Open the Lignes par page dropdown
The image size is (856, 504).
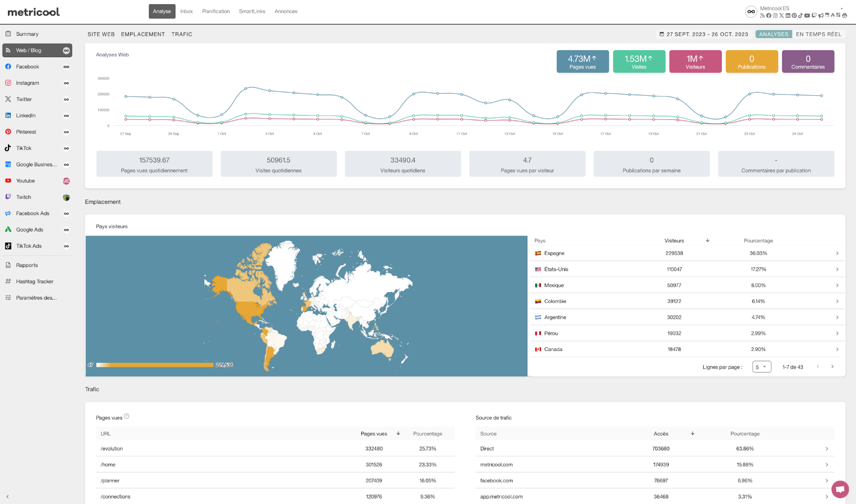(761, 367)
